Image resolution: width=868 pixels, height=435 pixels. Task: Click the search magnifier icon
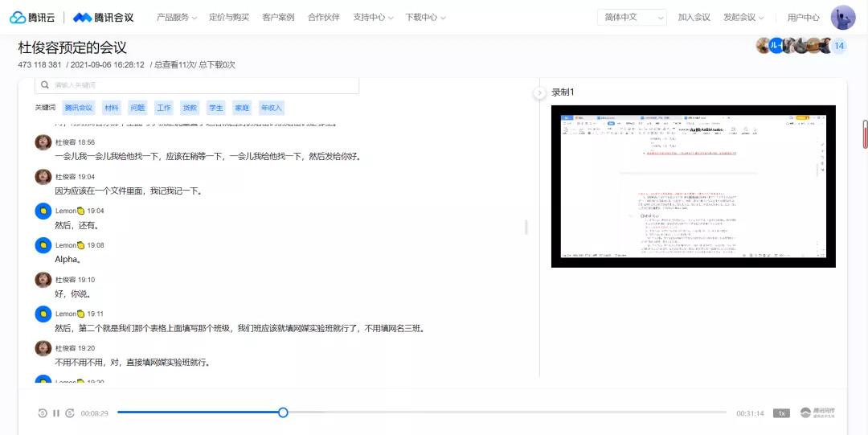pos(46,85)
